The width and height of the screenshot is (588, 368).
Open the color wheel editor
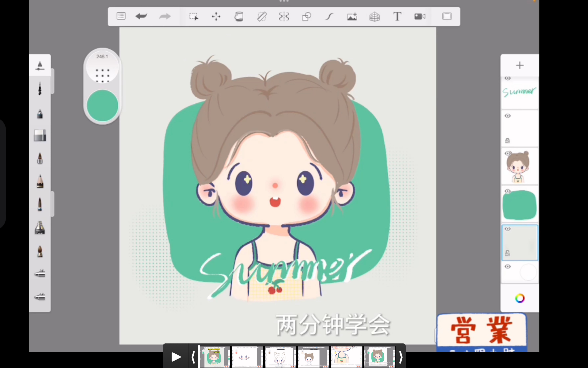click(520, 298)
